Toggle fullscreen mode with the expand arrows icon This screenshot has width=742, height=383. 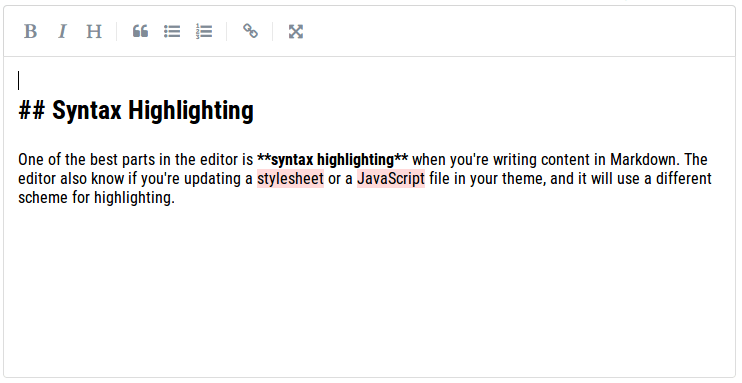296,32
